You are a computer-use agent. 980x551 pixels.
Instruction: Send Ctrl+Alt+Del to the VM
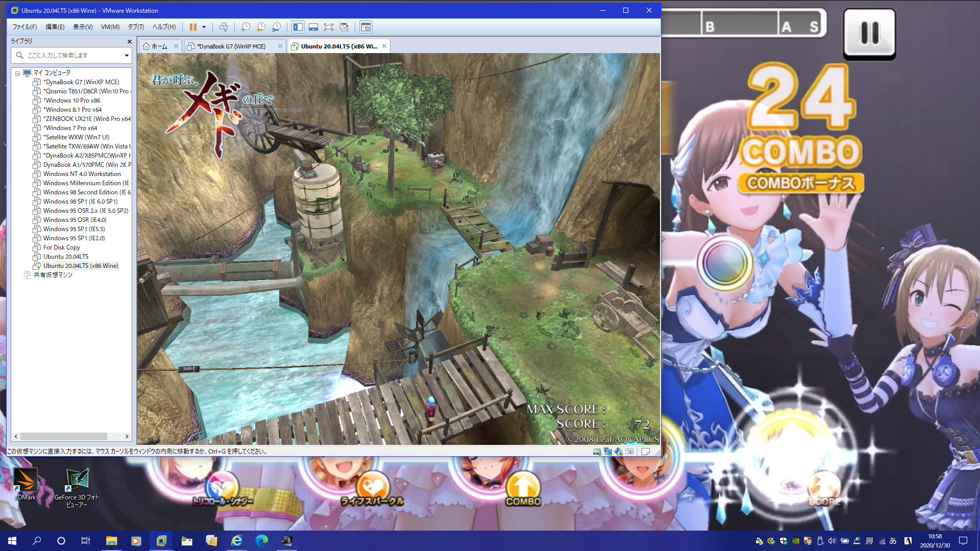[x=224, y=27]
